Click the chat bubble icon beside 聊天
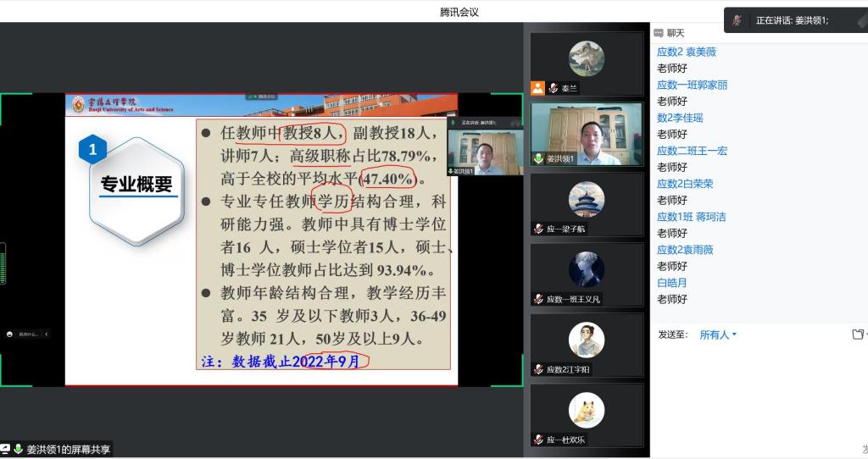 coord(659,33)
